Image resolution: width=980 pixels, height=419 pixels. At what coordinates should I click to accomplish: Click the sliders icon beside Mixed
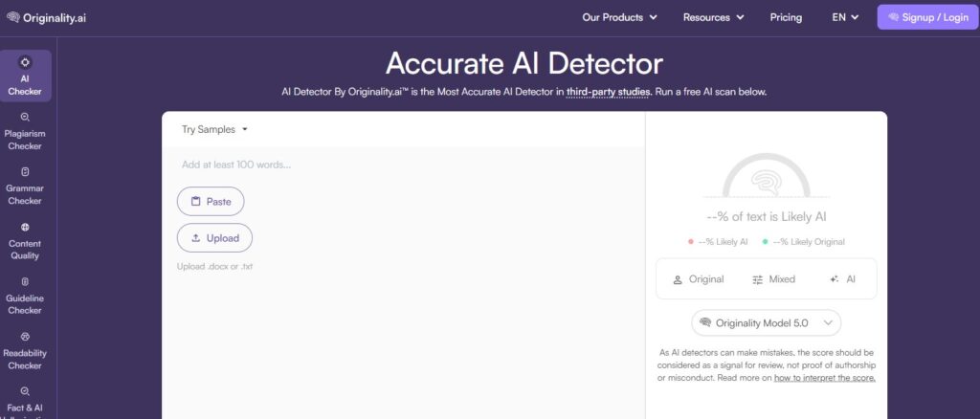[758, 279]
